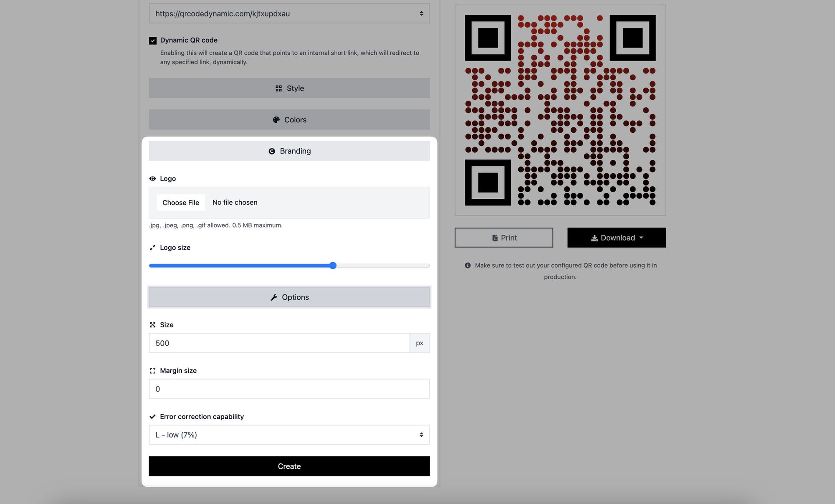Click the black Create button
Viewport: 835px width, 504px height.
[x=289, y=466]
